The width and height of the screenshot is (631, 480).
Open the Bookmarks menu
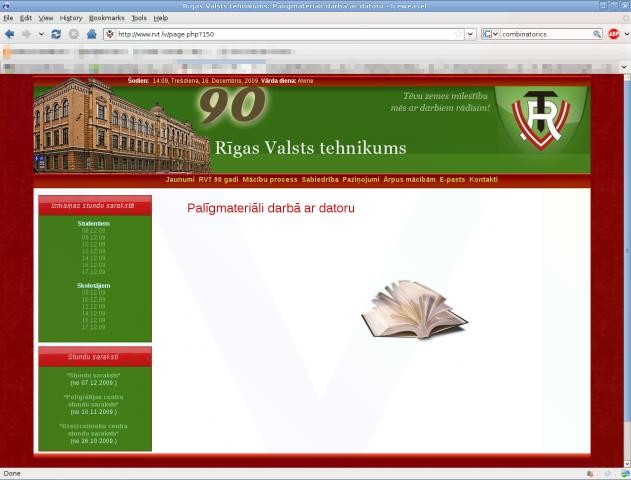tap(107, 18)
